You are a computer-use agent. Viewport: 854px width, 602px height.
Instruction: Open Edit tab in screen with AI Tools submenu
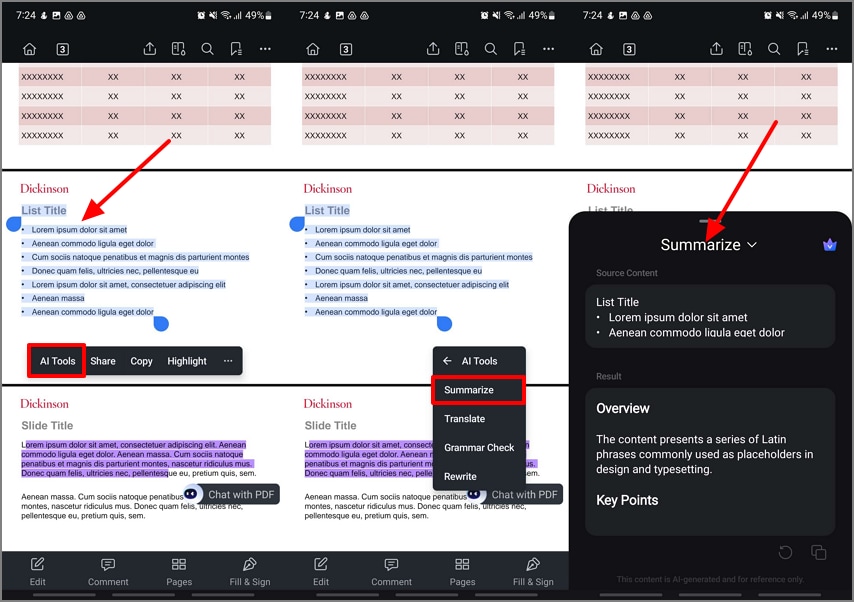(321, 571)
